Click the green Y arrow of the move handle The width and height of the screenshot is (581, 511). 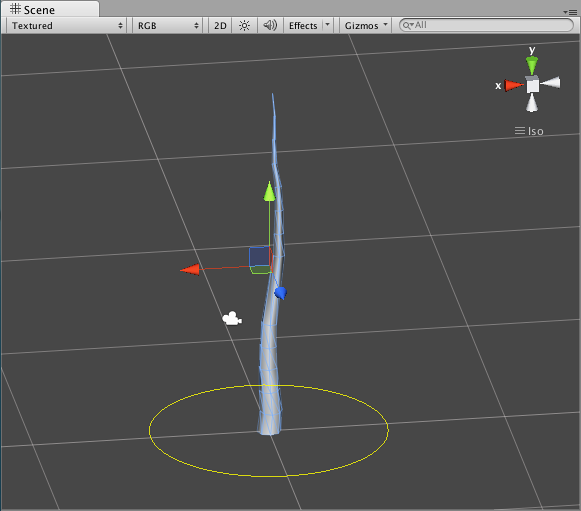point(269,192)
